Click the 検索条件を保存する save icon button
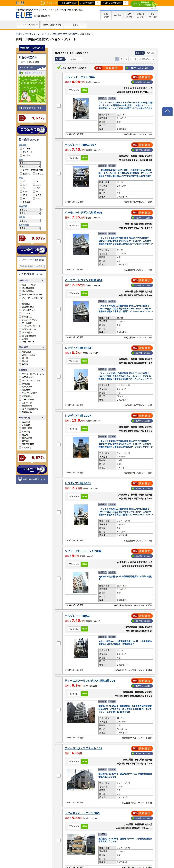174x868 pixels. (32, 72)
